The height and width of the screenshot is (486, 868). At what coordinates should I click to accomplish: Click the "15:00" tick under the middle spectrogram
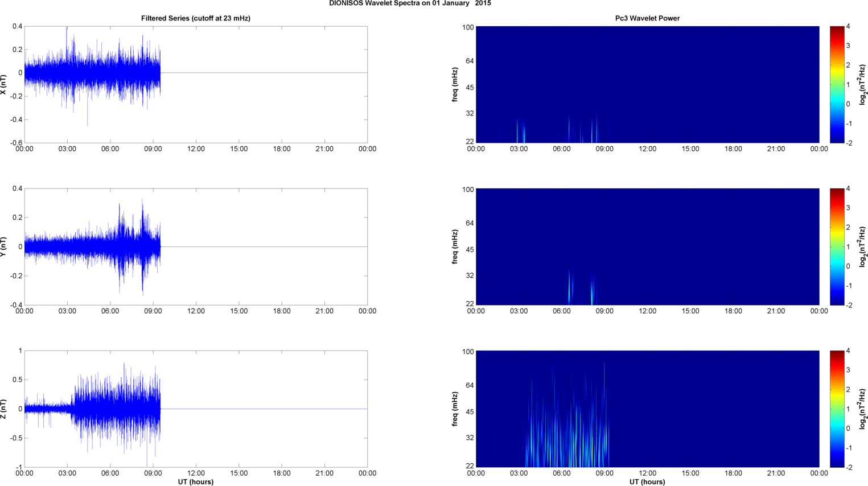pos(690,311)
